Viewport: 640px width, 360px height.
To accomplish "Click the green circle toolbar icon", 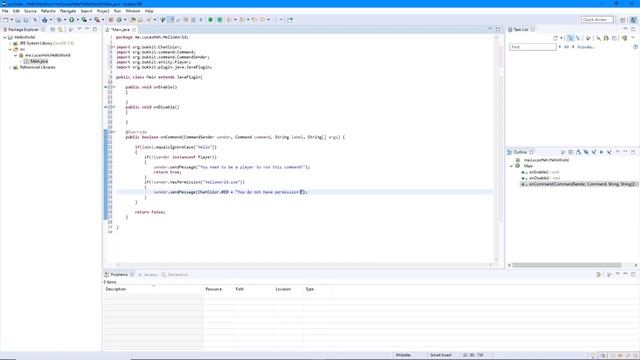I will click(x=211, y=20).
